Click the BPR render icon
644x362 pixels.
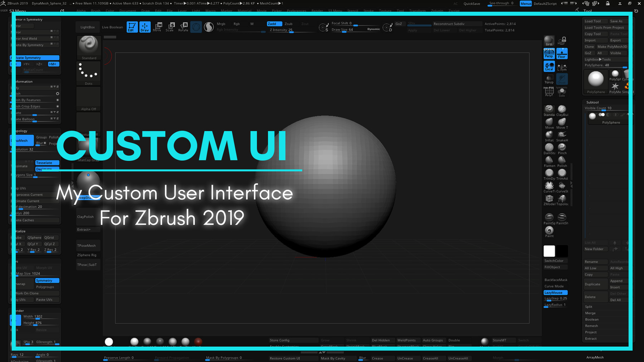pyautogui.click(x=549, y=41)
